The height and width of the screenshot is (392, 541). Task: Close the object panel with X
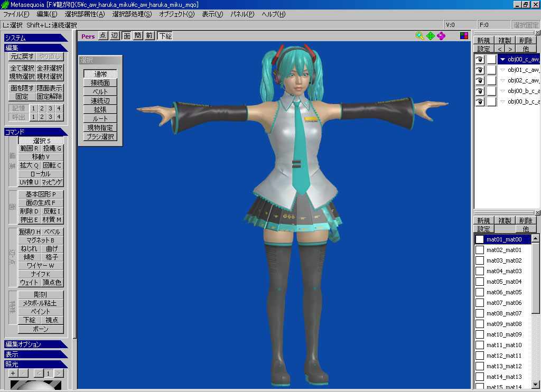[x=537, y=32]
